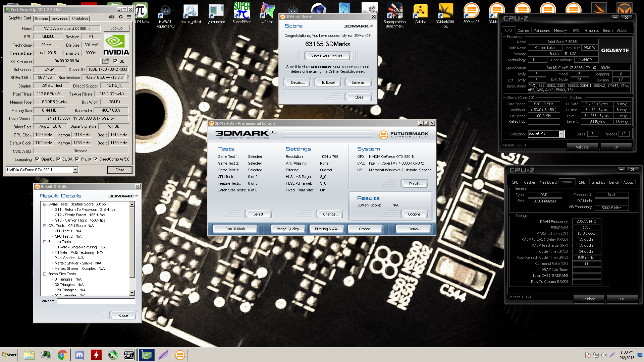Collapse the CPU Tests tree node
The image size is (644, 362).
coord(45,226)
